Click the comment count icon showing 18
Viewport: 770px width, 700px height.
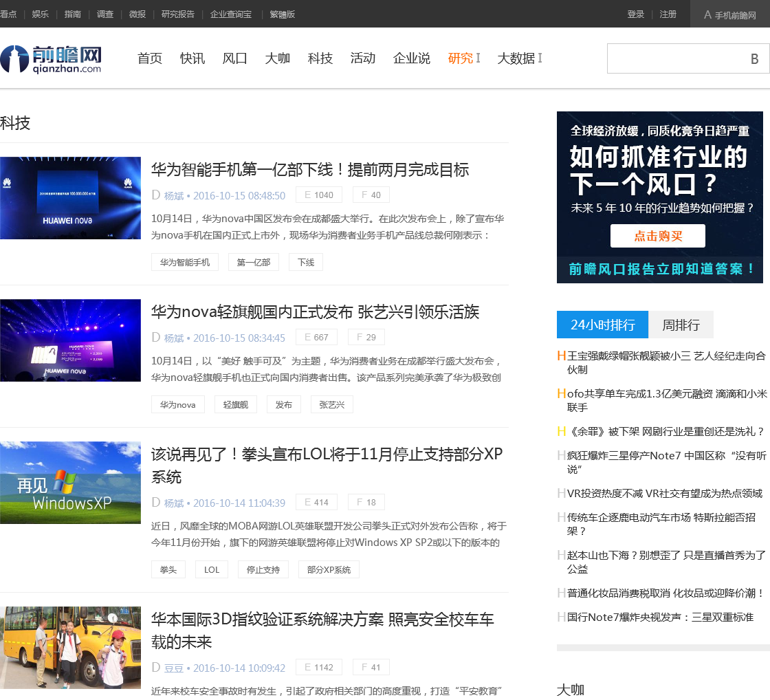(360, 503)
